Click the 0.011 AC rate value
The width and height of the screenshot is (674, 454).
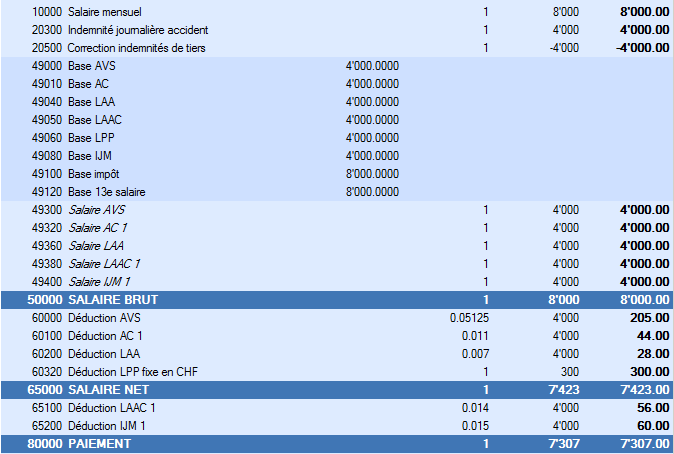point(475,336)
